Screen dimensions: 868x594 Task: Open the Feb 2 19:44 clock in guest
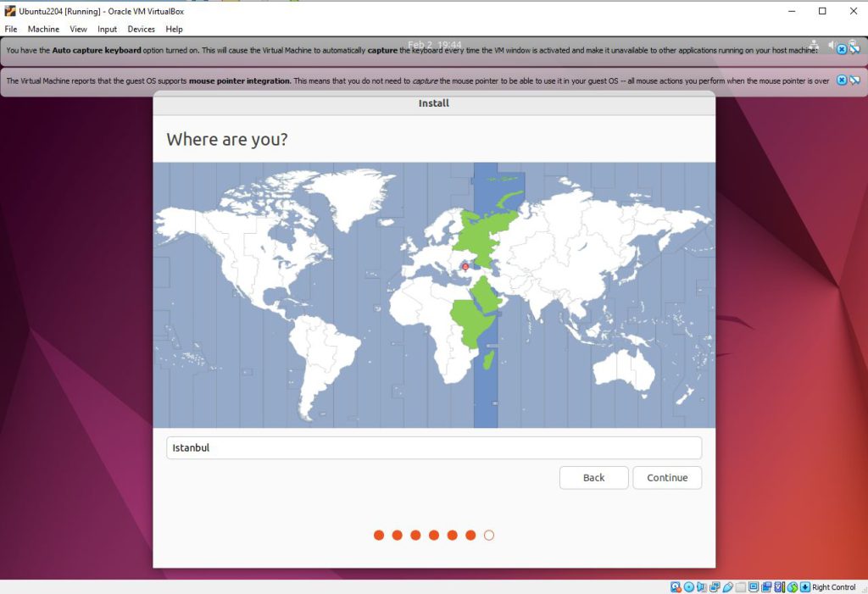point(435,44)
